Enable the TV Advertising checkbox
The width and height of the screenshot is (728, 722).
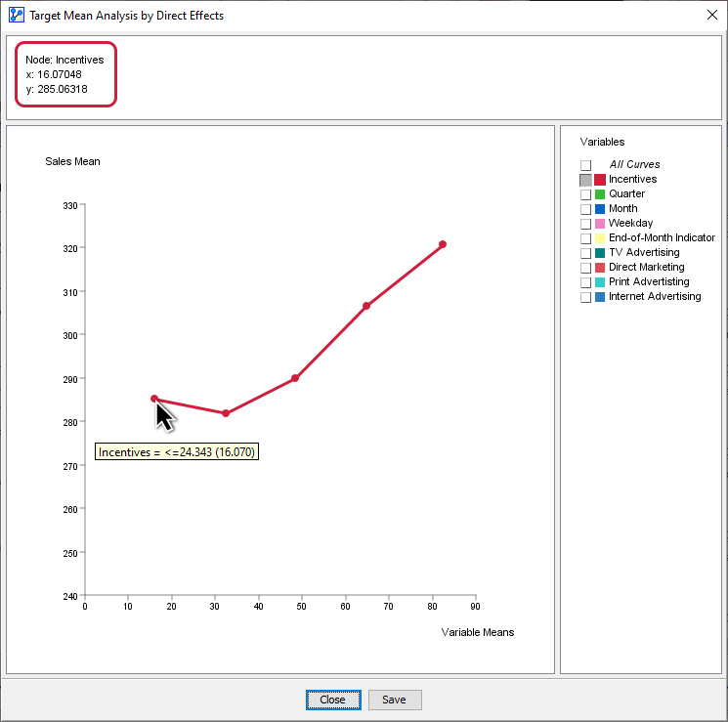coord(585,253)
